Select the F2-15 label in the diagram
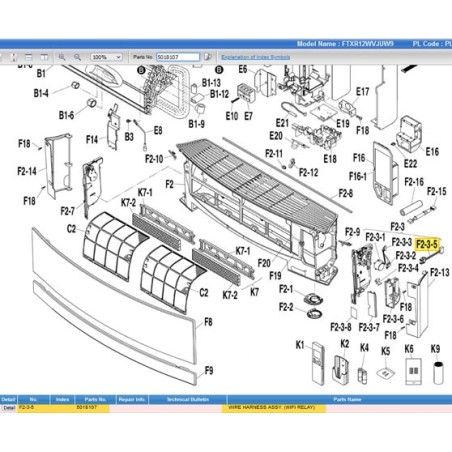 [437, 192]
